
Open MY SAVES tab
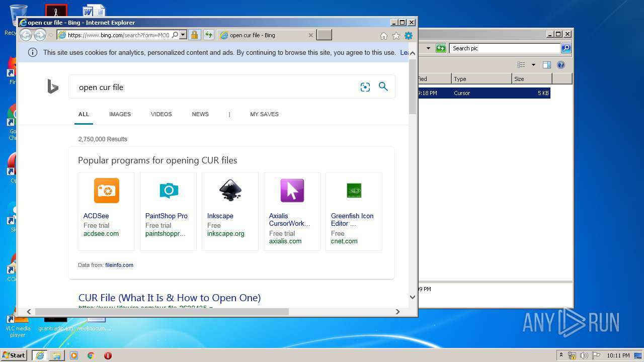coord(264,114)
